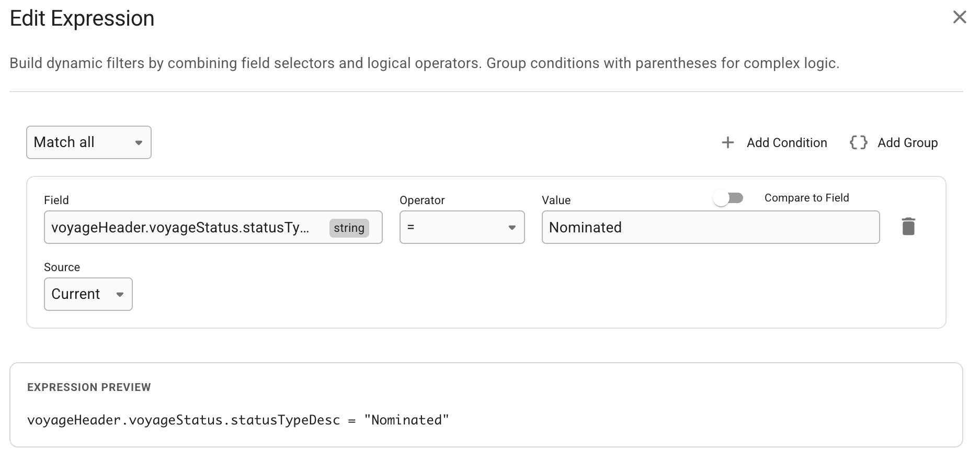Click the EXPRESSION PREVIEW heading
980x470 pixels.
click(x=89, y=387)
